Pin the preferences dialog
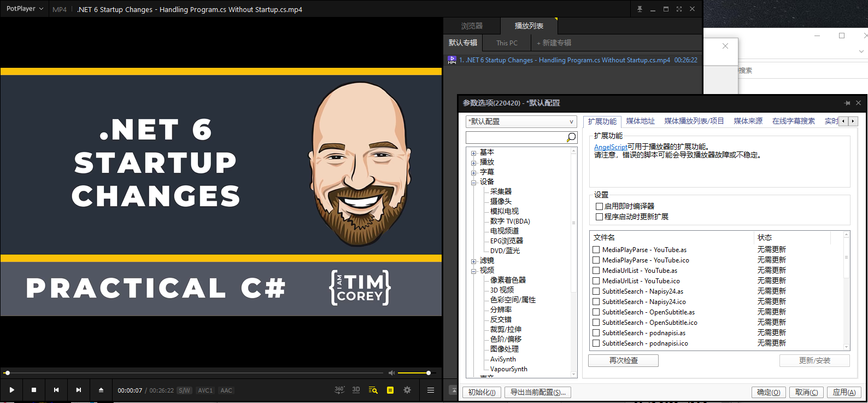Viewport: 868px width, 403px height. tap(847, 103)
